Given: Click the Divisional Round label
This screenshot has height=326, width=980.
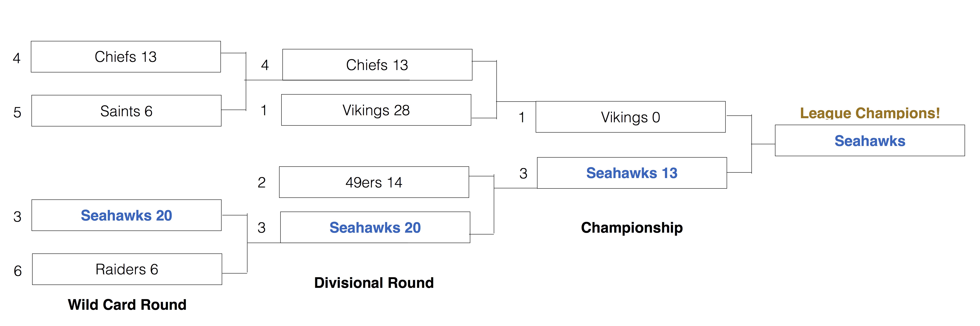Looking at the screenshot, I should pos(374,283).
